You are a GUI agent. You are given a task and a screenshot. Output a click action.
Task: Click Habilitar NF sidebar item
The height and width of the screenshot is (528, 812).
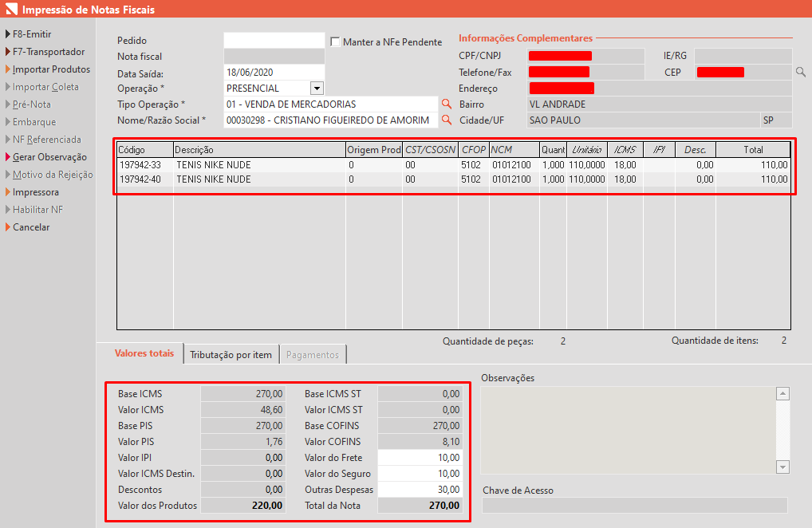(37, 210)
